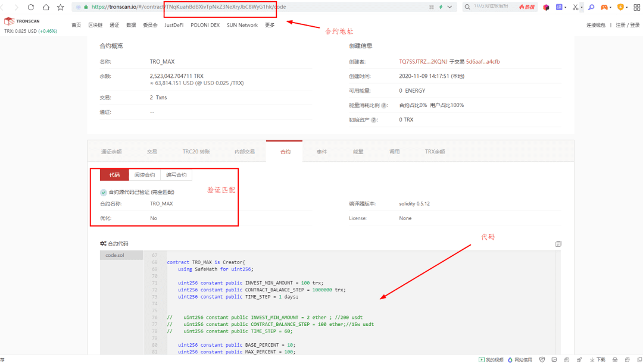Select the scissors screenshot tool

point(575,7)
